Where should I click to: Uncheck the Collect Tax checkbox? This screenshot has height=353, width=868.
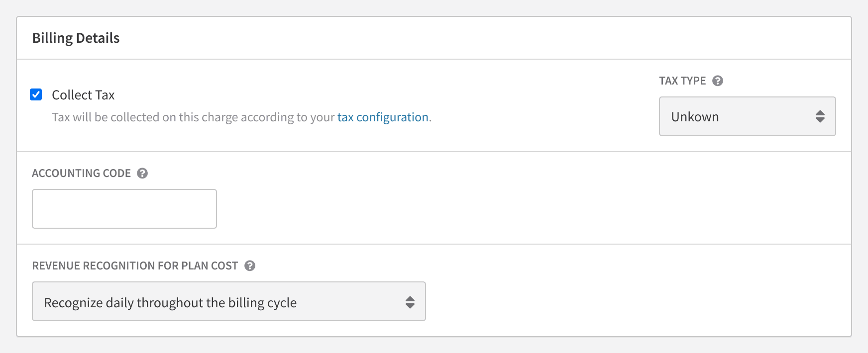point(36,94)
